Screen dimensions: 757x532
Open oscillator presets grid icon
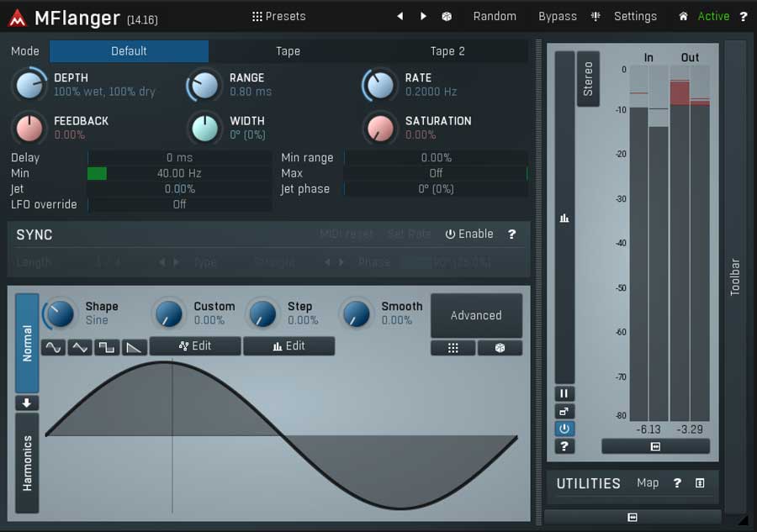pos(453,348)
